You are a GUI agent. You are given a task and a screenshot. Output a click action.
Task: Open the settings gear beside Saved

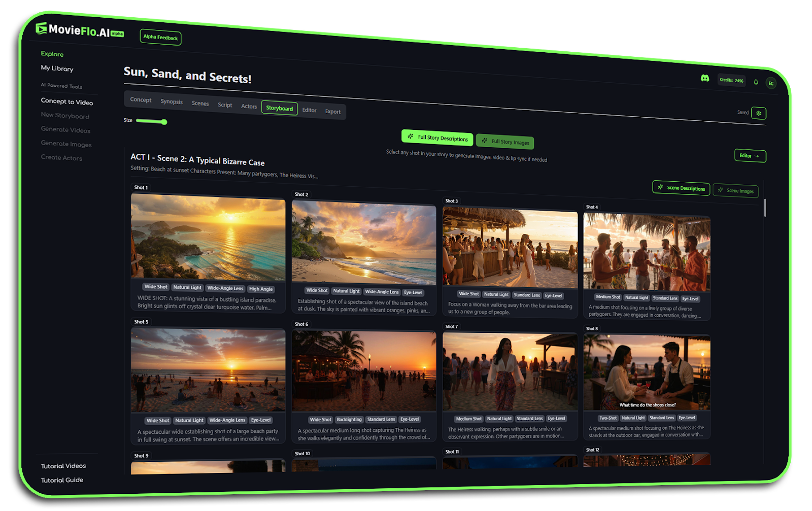pos(759,113)
